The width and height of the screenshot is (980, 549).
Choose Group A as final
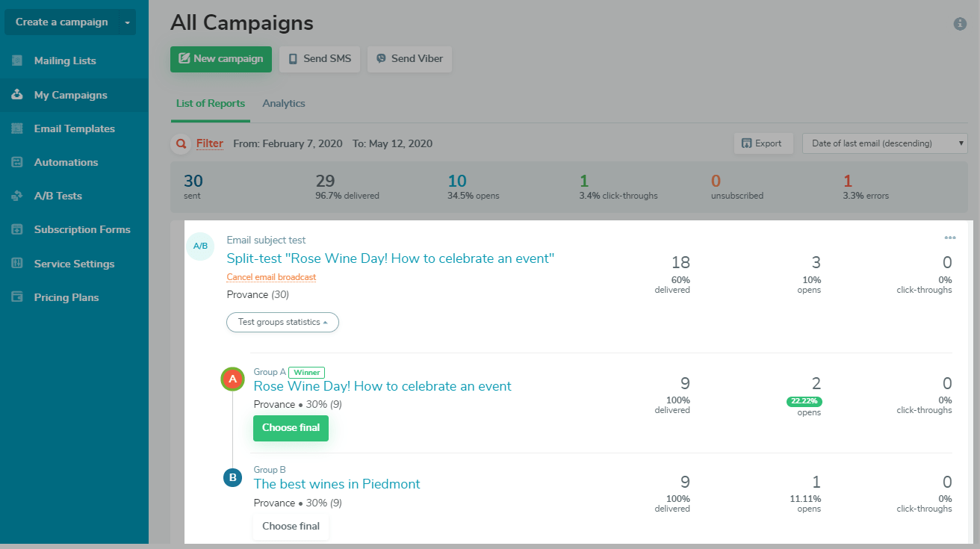291,428
